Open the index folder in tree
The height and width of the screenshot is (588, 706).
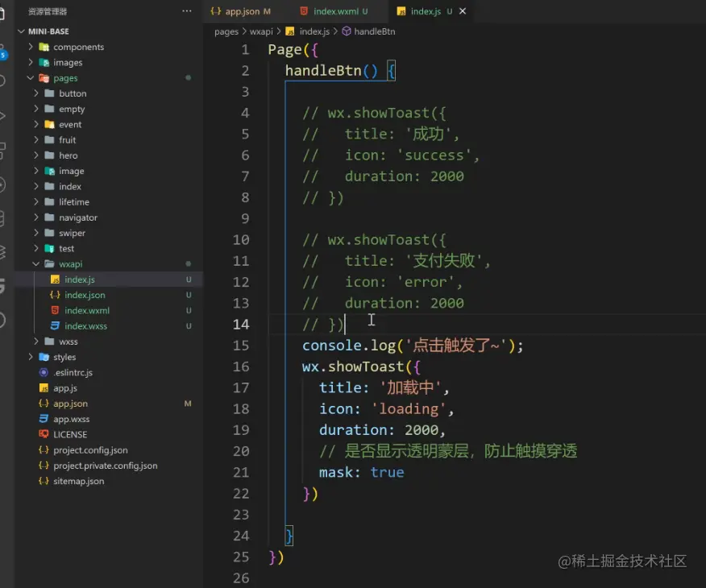tap(70, 186)
